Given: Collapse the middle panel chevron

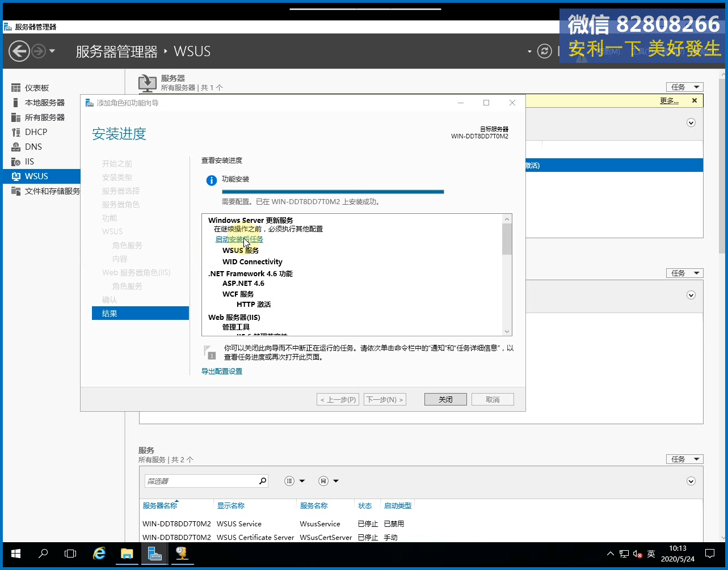Looking at the screenshot, I should (x=691, y=295).
